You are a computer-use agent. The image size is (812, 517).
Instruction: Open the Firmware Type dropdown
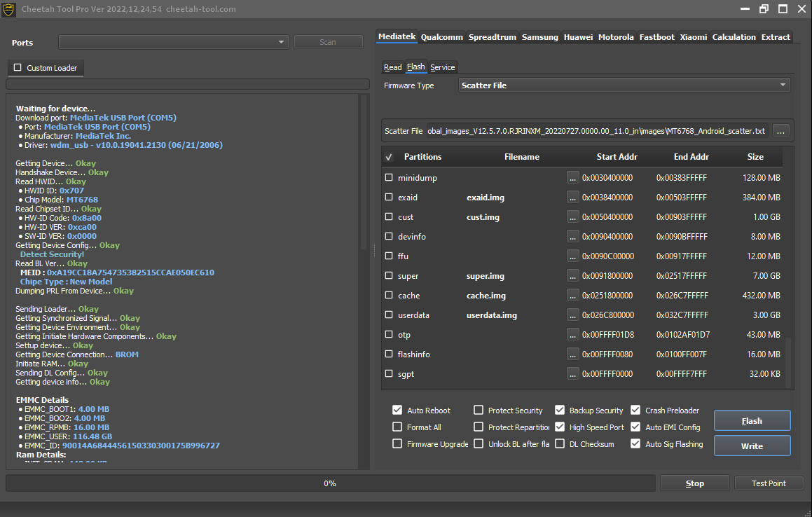pos(624,85)
